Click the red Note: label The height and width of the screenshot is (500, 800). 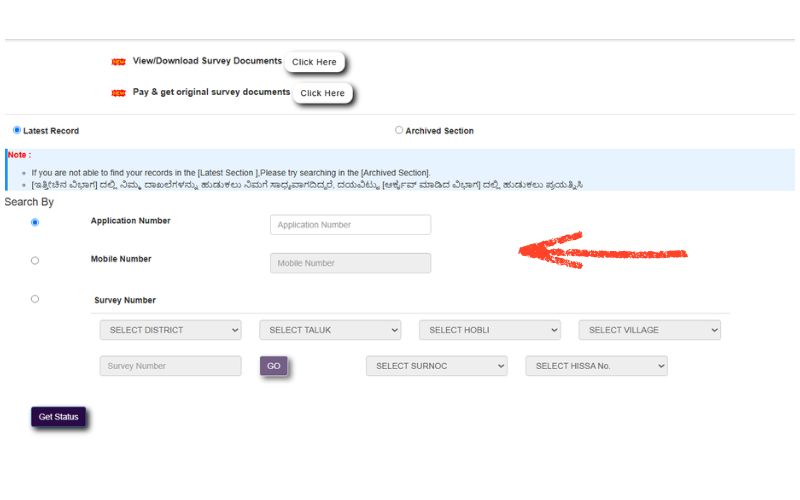19,155
